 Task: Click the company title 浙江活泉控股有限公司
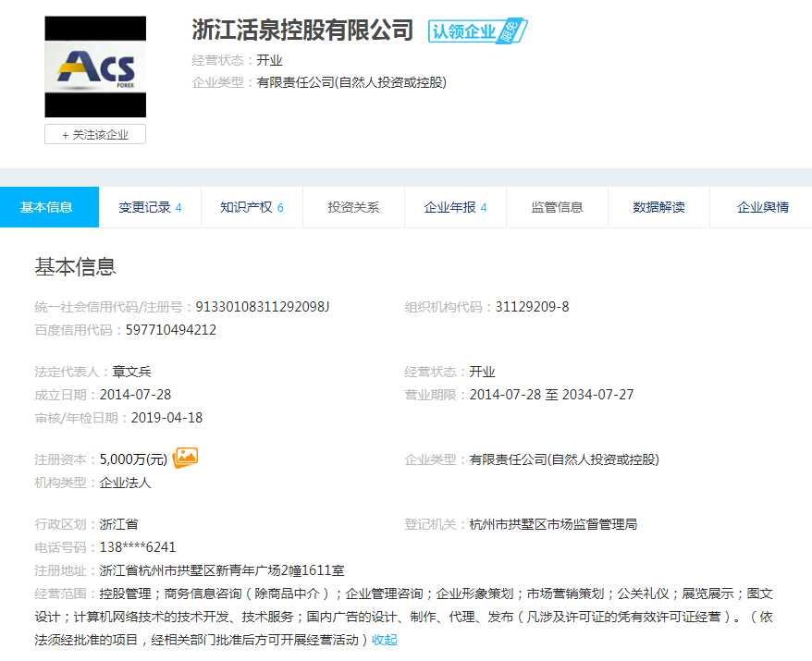pos(302,31)
